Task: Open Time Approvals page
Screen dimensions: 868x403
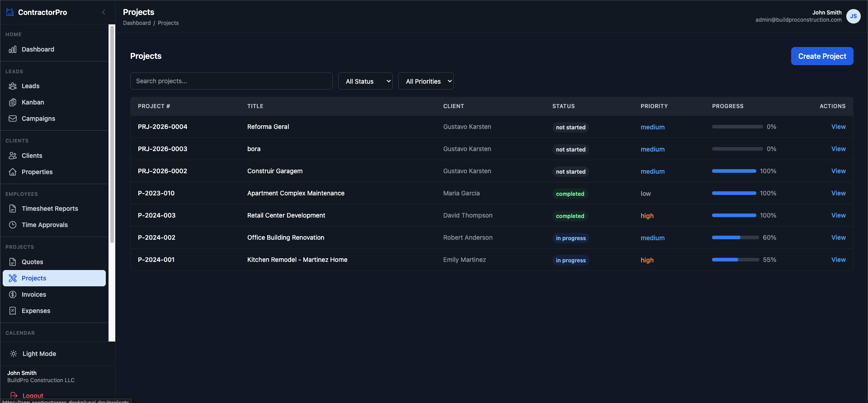Action: [54, 225]
